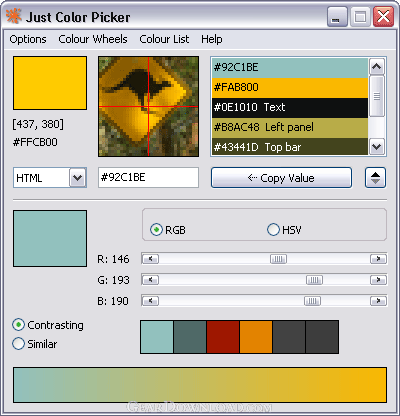The height and width of the screenshot is (416, 400).
Task: Click the #FFCB00 colour code text
Action: [35, 142]
